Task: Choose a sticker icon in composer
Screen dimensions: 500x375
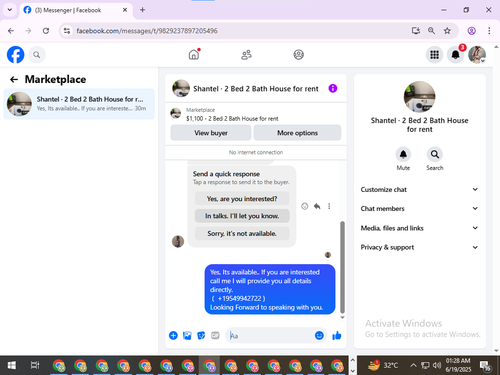Action: 201,335
